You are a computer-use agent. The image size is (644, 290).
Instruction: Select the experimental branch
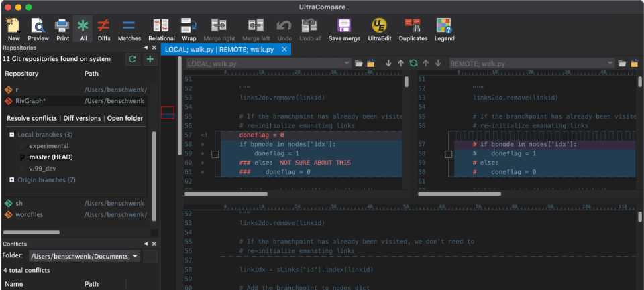click(x=49, y=145)
